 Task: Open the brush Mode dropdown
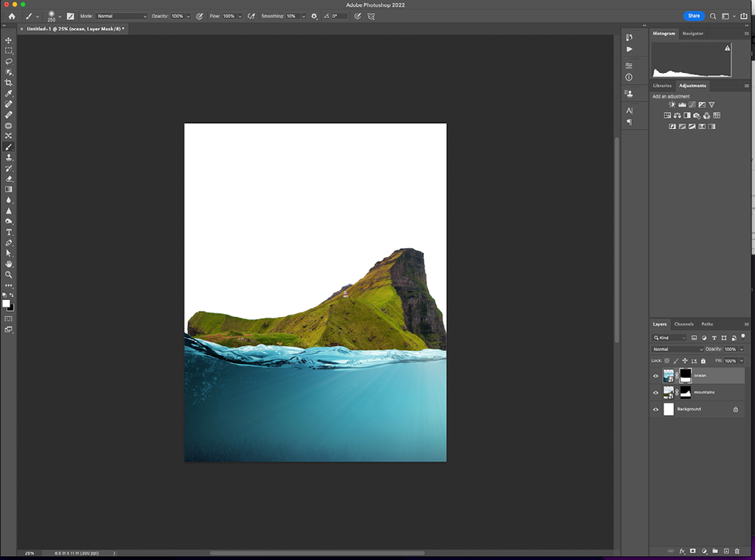tap(121, 15)
